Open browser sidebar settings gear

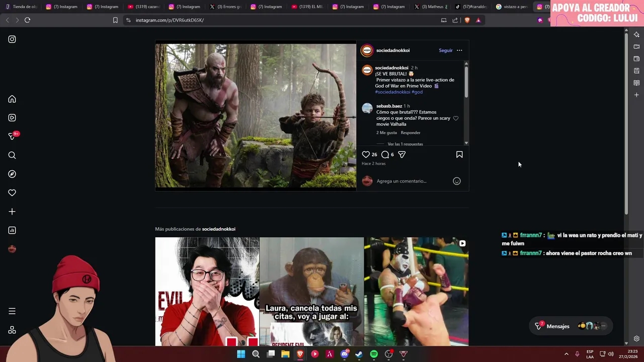(x=636, y=338)
